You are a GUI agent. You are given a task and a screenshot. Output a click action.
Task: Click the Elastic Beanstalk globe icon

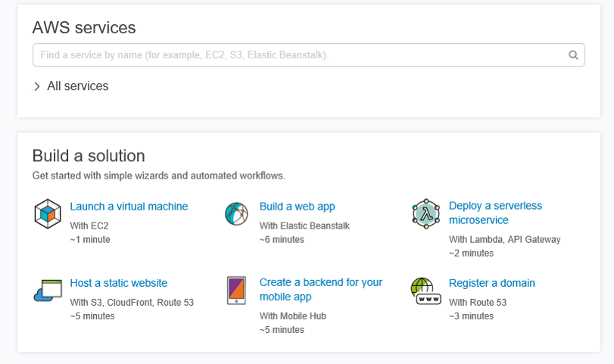[x=236, y=213]
